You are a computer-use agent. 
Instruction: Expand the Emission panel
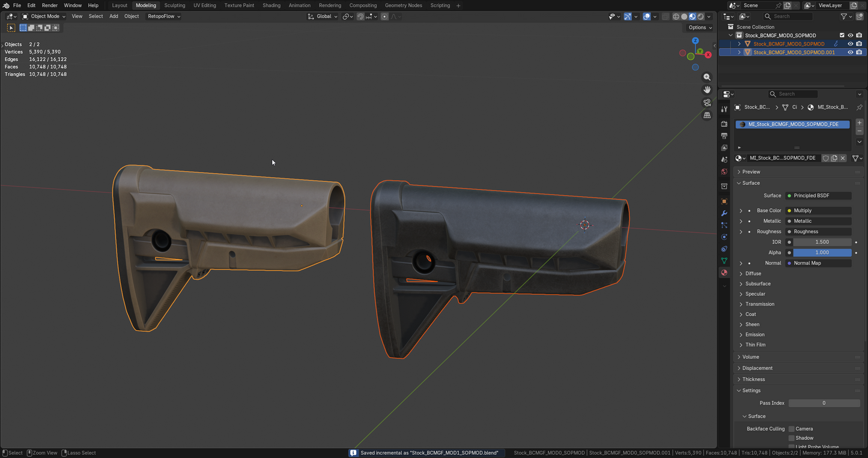point(754,335)
